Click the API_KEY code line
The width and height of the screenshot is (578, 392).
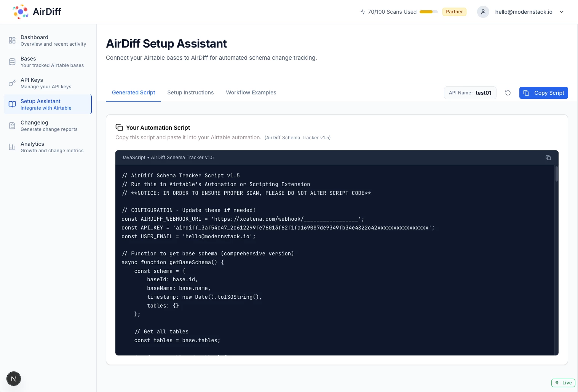tap(278, 228)
